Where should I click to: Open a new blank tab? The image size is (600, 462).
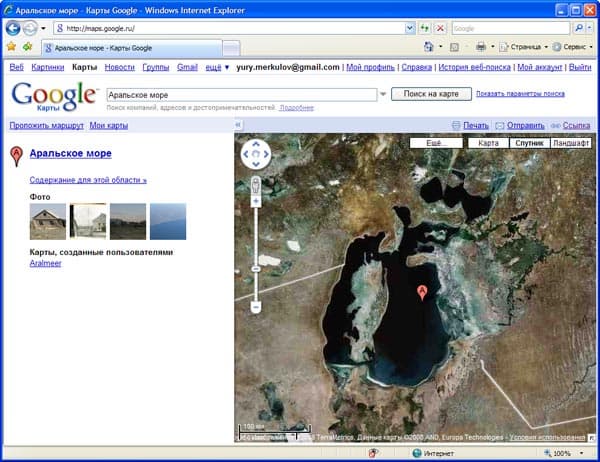click(x=231, y=49)
